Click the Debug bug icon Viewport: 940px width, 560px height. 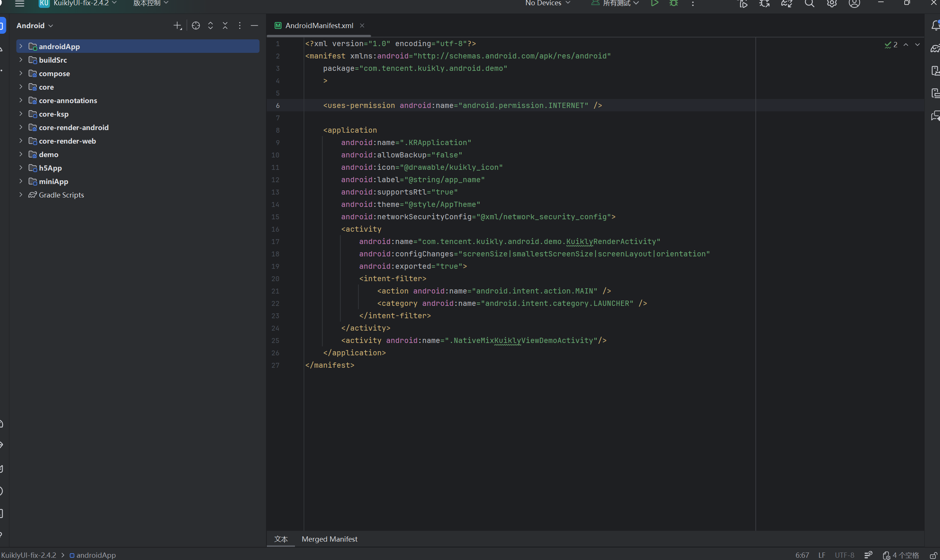674,3
